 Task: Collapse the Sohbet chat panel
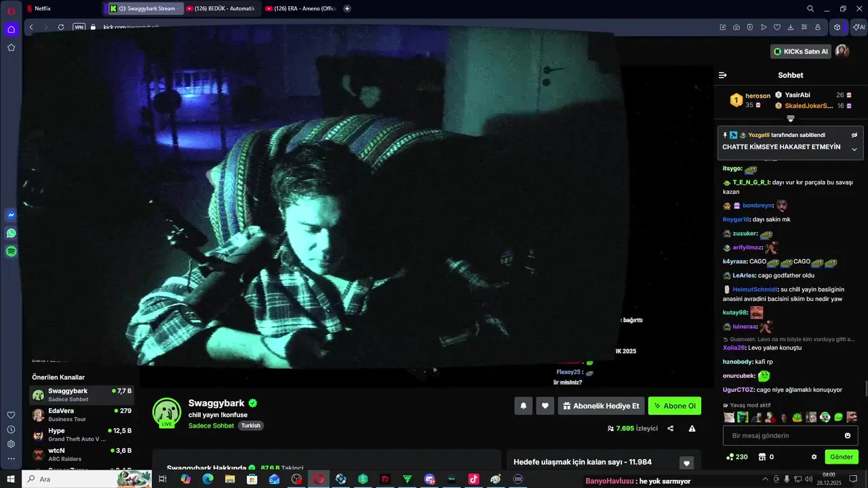(723, 75)
